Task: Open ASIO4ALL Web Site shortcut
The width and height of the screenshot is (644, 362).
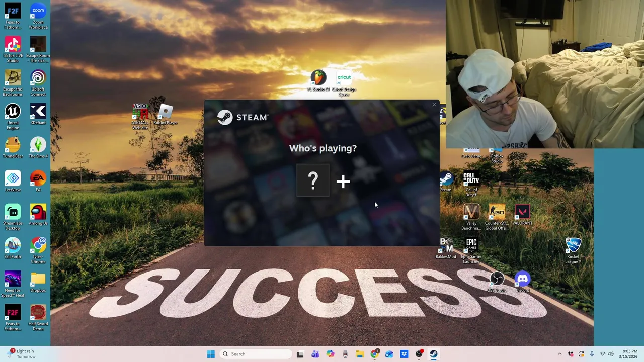Action: [140, 117]
